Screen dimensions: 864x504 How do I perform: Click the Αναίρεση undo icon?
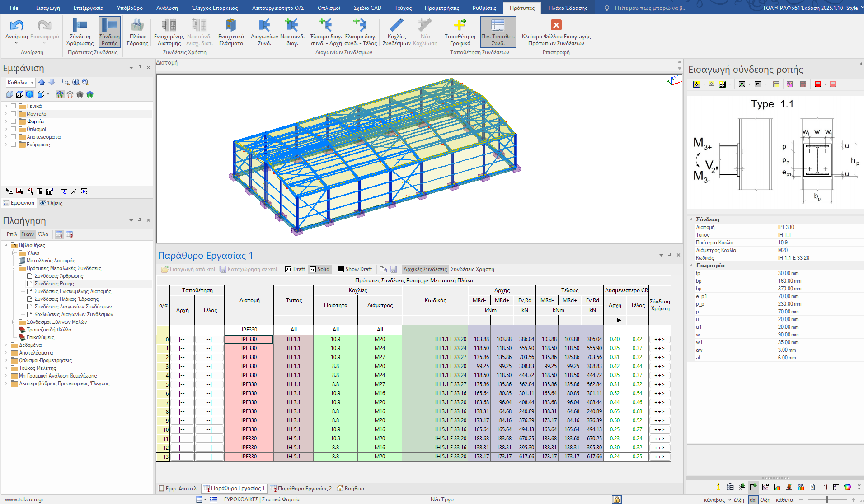[16, 26]
